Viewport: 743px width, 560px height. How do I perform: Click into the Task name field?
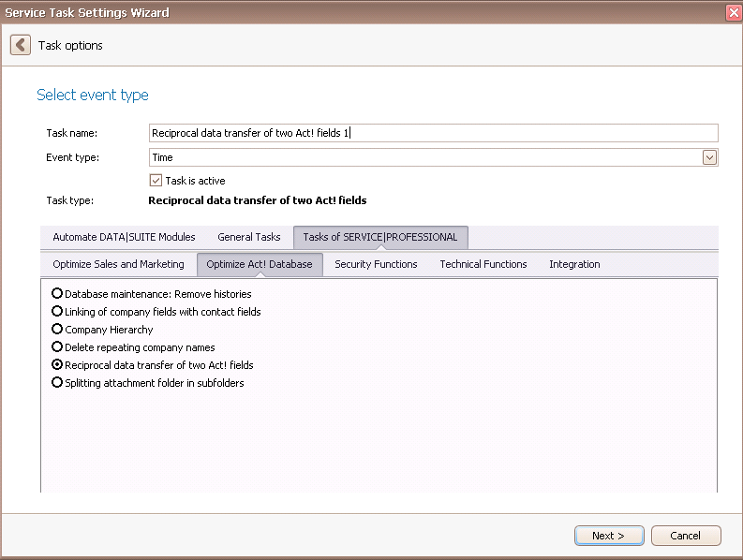pyautogui.click(x=434, y=133)
